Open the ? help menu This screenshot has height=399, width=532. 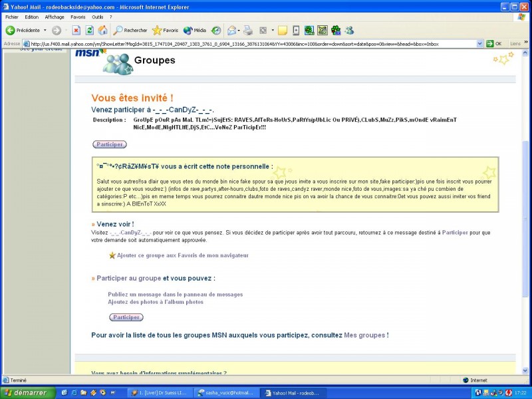point(110,17)
